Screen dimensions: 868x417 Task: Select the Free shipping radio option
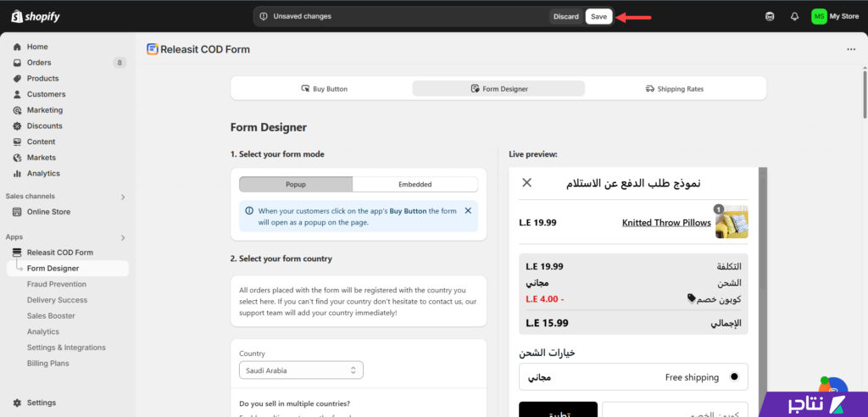[734, 377]
